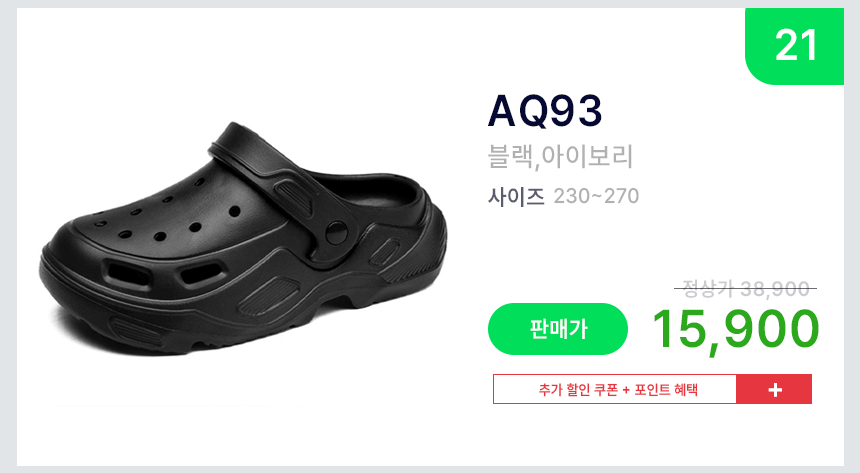860x473 pixels.
Task: Click the 15,900 sale price
Action: click(735, 329)
